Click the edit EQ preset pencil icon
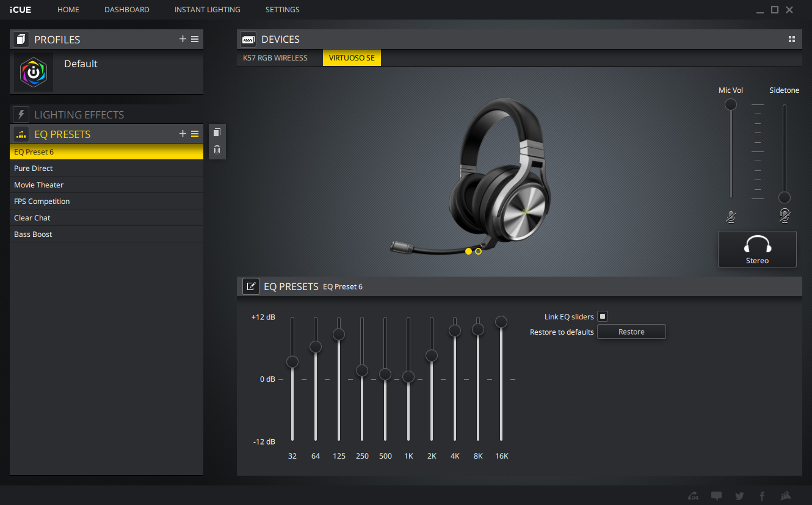Viewport: 812px width, 505px height. 251,286
